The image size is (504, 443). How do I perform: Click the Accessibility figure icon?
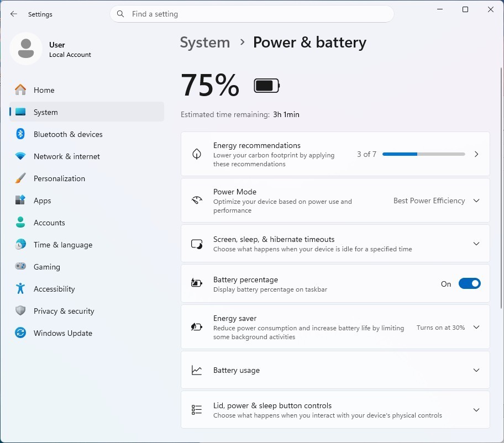[20, 288]
